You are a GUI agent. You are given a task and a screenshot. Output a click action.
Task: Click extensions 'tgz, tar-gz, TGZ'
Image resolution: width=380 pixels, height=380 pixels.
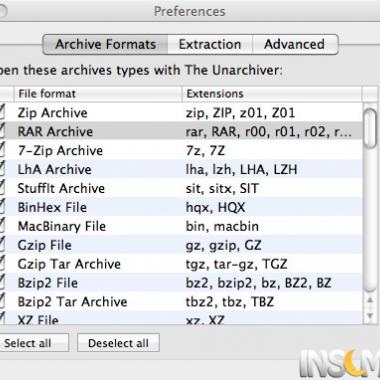coord(236,264)
